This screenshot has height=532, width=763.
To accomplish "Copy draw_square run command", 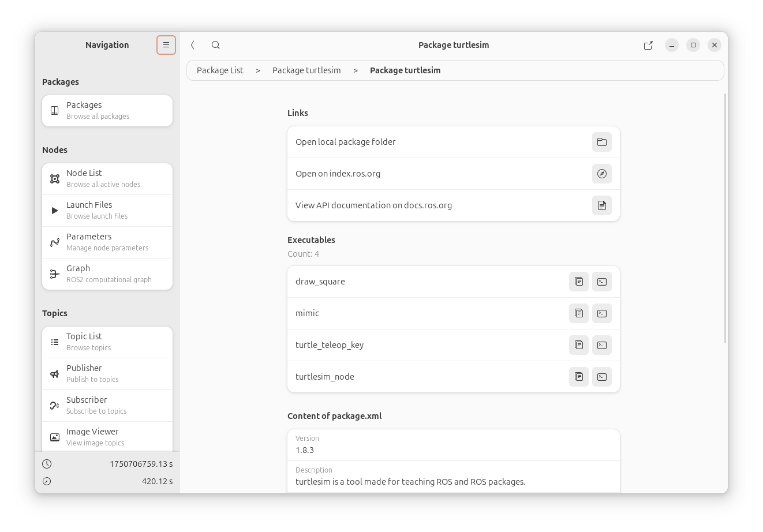I will pos(579,282).
